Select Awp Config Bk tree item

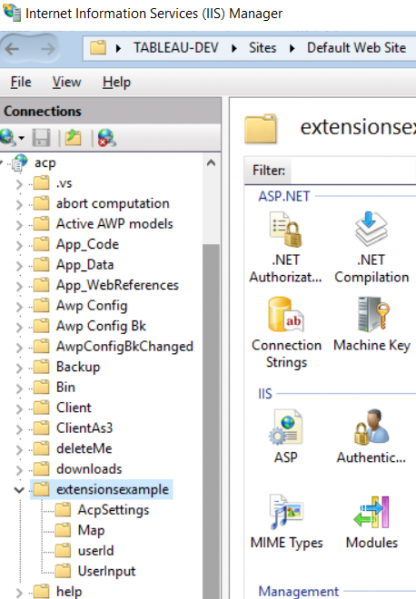(101, 326)
